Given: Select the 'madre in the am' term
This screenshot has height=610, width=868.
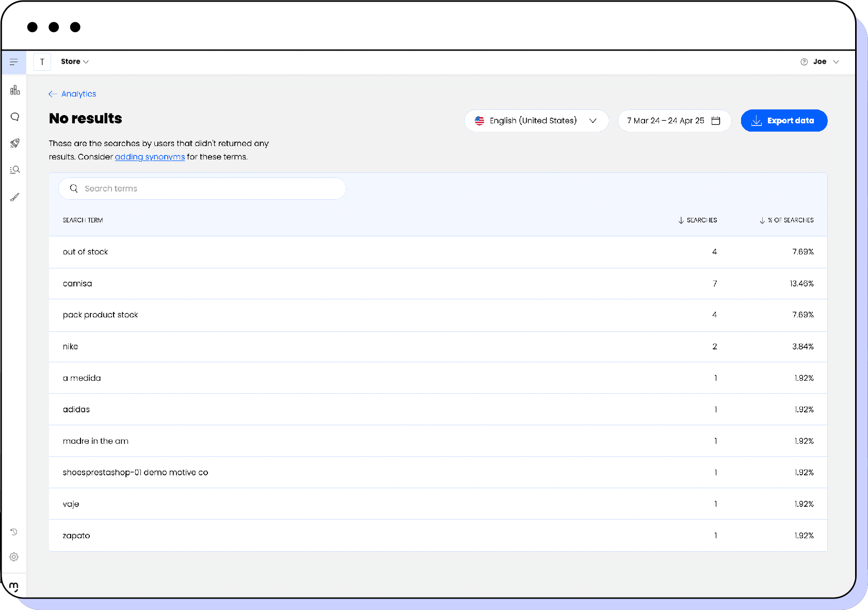Looking at the screenshot, I should tap(96, 441).
